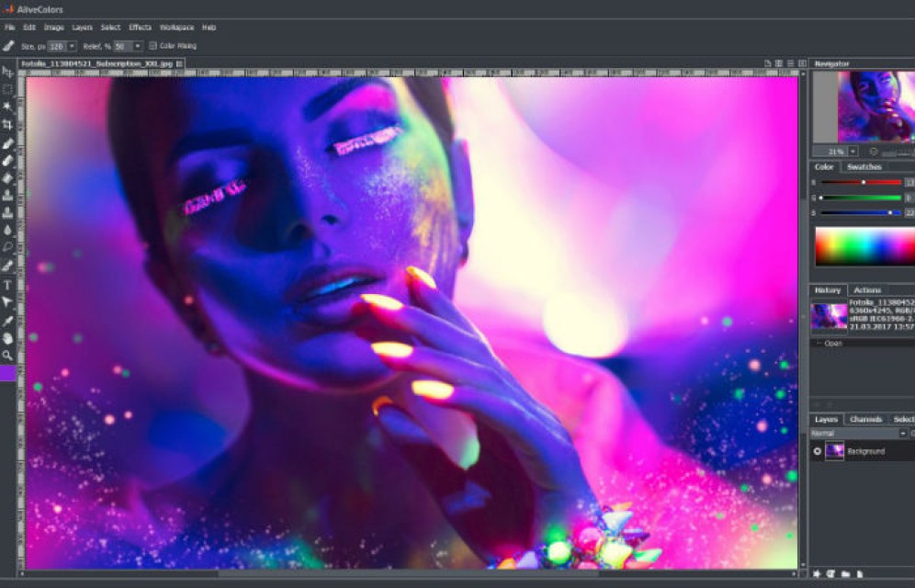This screenshot has width=915, height=588.
Task: Toggle visibility of the Background layer
Action: 817,450
